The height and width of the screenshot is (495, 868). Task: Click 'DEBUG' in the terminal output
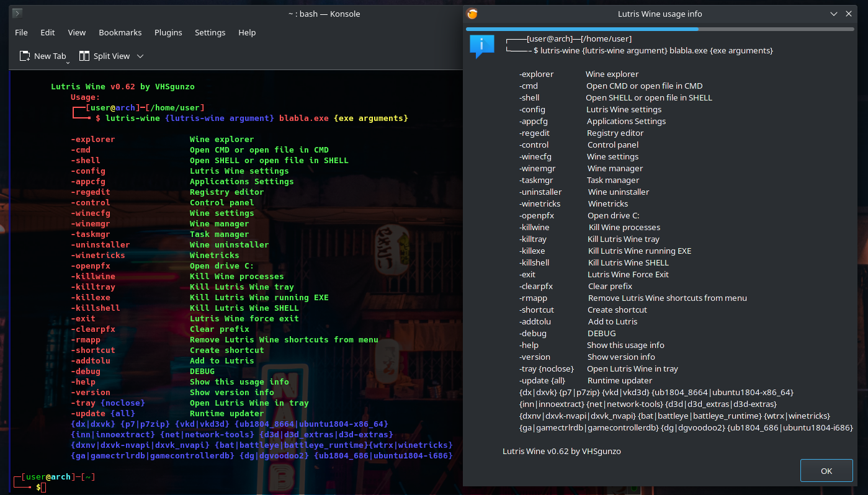[x=202, y=371]
